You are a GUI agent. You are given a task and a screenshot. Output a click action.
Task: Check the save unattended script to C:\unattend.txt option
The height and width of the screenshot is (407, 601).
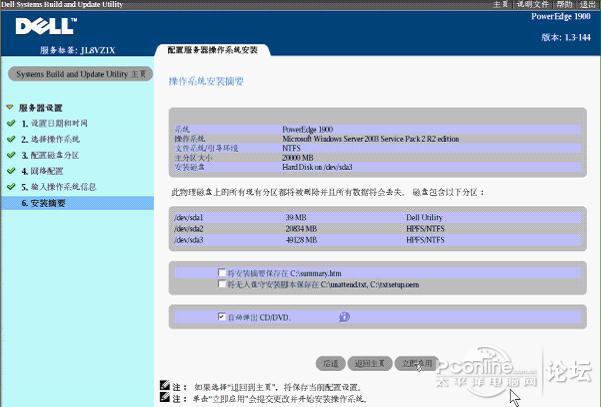[x=222, y=284]
